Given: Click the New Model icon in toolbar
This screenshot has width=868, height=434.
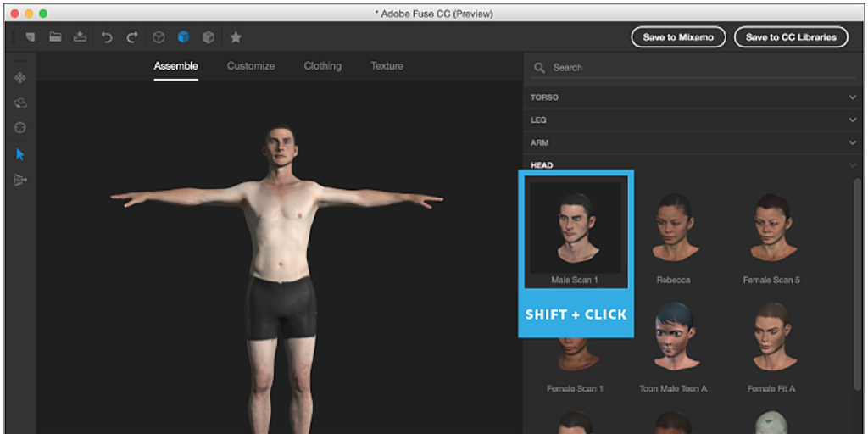Looking at the screenshot, I should tap(31, 37).
